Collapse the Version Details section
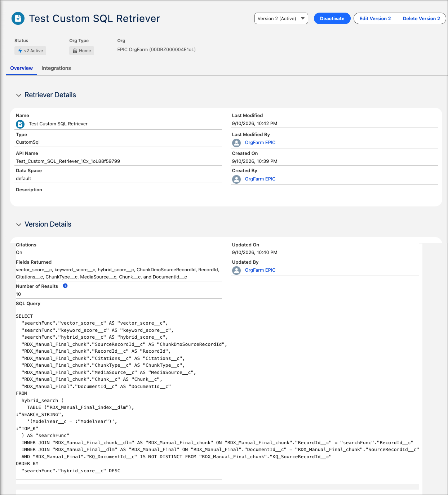Viewport: 448px width, 495px height. [19, 224]
